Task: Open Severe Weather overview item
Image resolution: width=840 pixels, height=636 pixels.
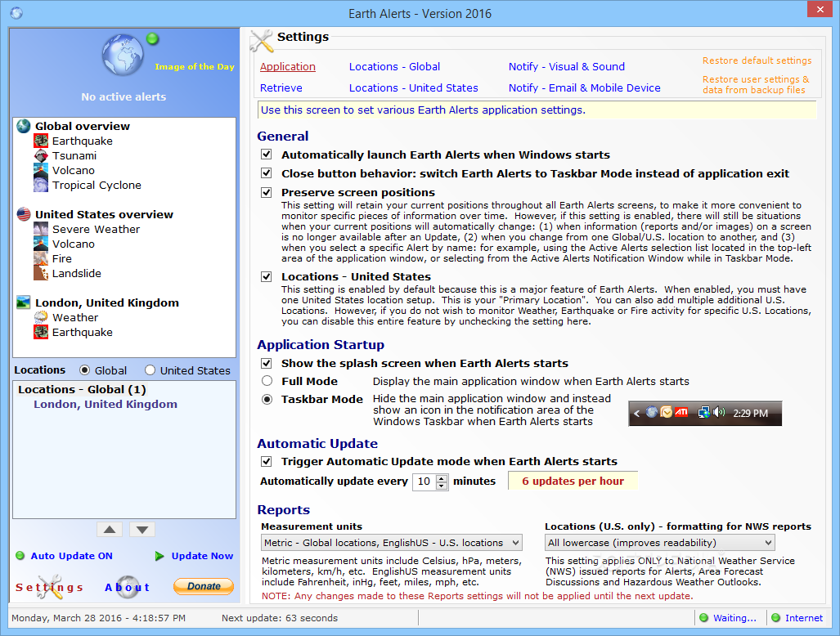Action: click(x=96, y=229)
